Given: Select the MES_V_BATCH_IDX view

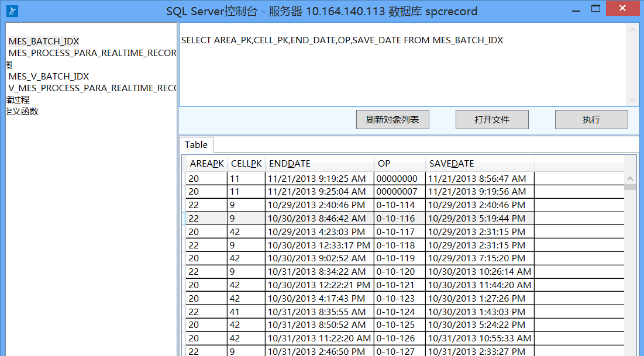Looking at the screenshot, I should click(49, 77).
